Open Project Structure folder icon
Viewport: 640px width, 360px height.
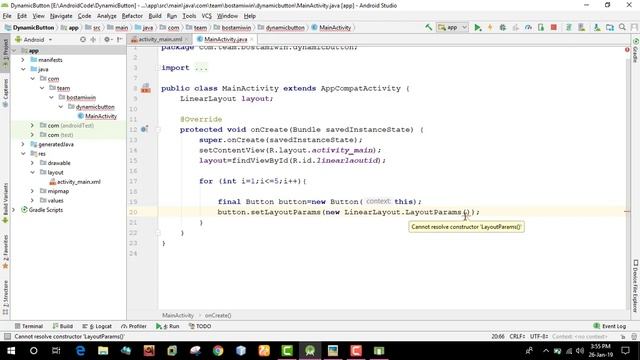coord(610,27)
